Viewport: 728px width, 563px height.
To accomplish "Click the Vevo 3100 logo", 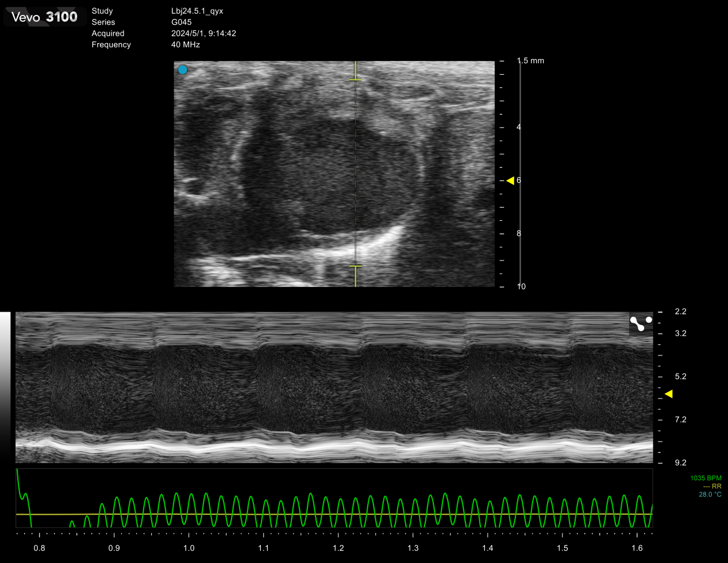I will (x=44, y=17).
